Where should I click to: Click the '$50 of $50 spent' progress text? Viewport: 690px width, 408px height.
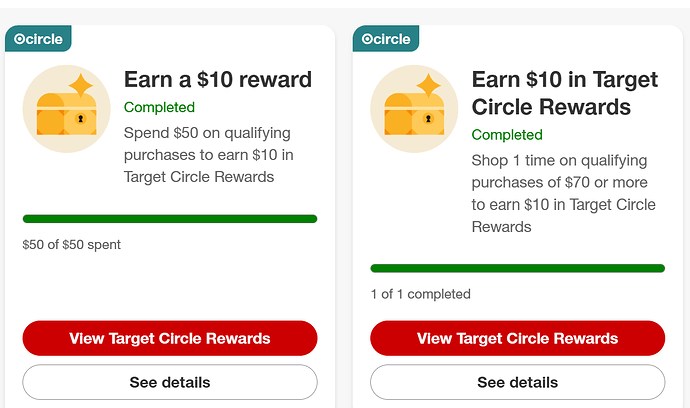point(71,245)
